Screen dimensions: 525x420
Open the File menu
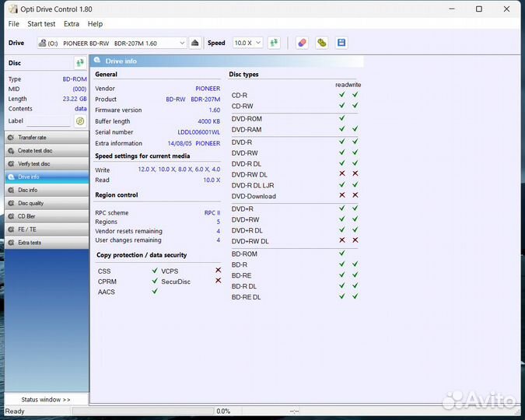pos(14,24)
